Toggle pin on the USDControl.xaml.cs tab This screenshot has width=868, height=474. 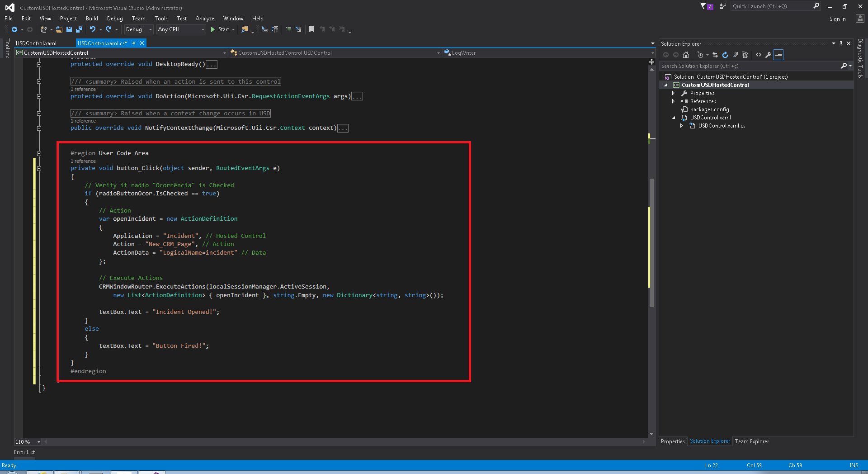coord(133,43)
